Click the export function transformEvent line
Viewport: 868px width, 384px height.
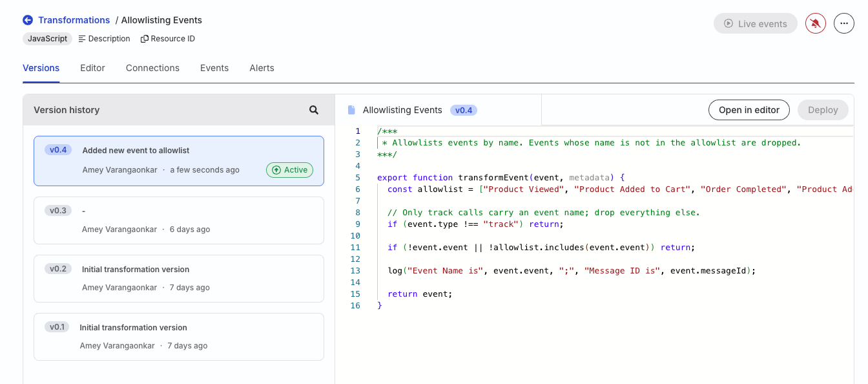click(501, 177)
